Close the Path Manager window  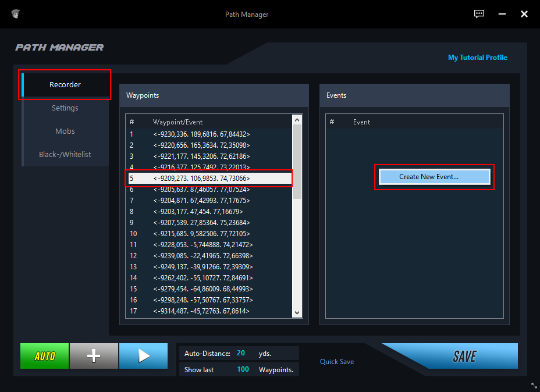click(x=524, y=14)
